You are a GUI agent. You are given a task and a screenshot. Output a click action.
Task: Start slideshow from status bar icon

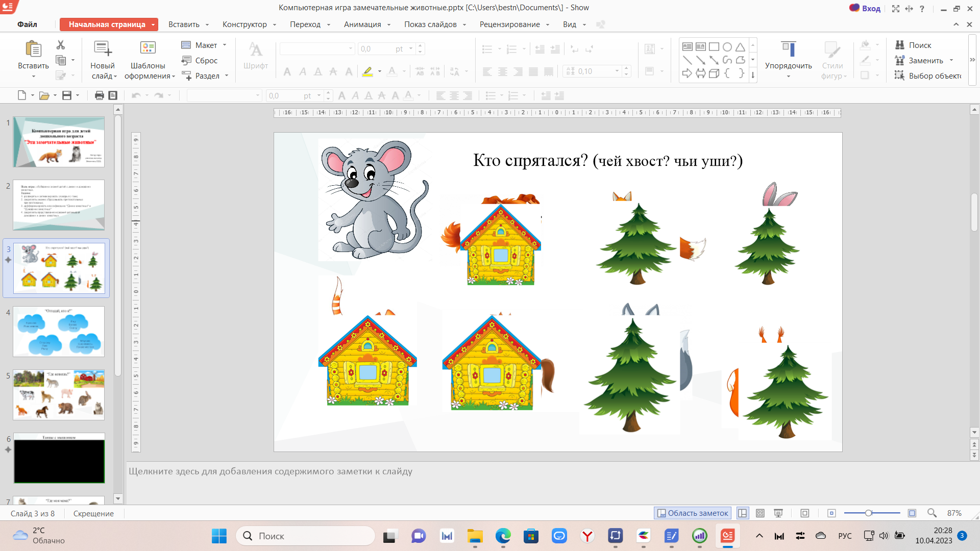click(x=778, y=513)
